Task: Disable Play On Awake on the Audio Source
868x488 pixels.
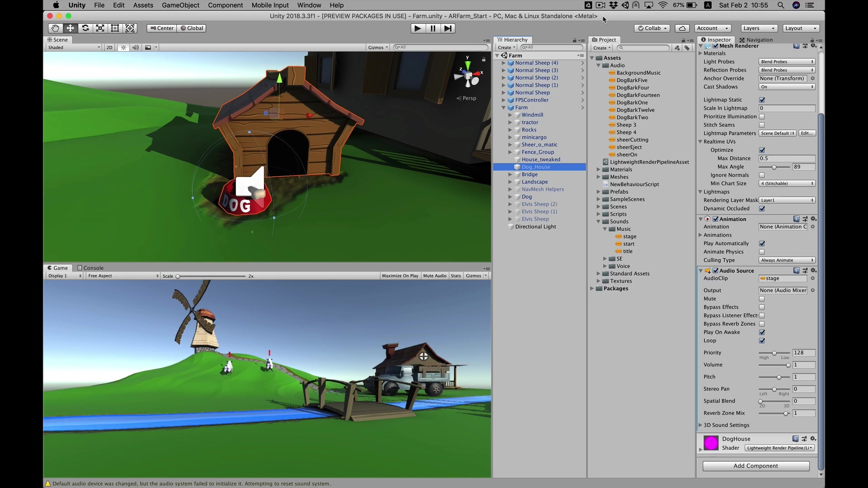Action: (762, 332)
